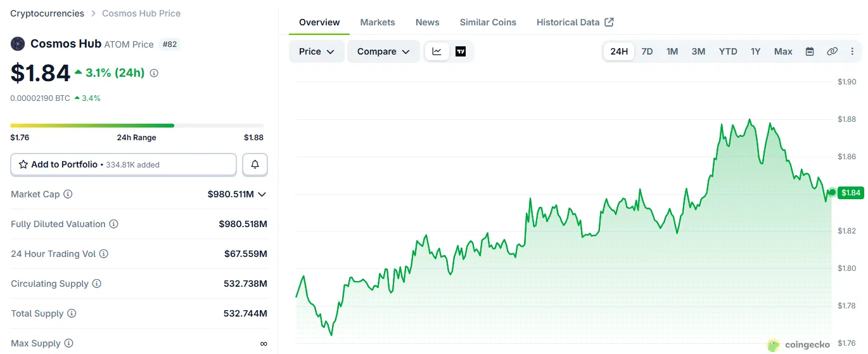Open 24 Hour Trading Vol info icon
This screenshot has width=868, height=354.
(x=103, y=254)
